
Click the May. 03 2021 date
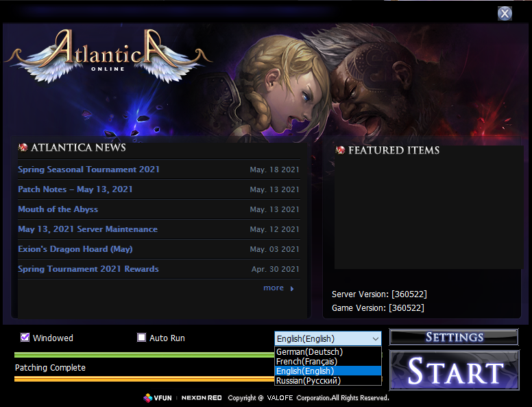pos(274,249)
